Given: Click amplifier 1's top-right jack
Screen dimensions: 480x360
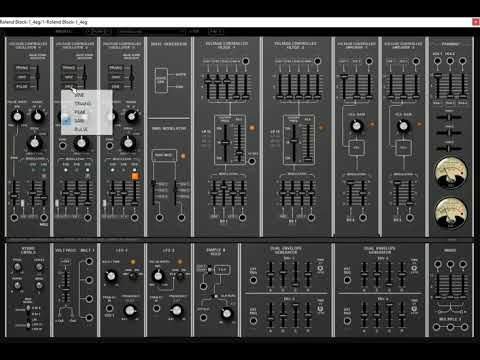Looking at the screenshot, I should pos(369,61).
